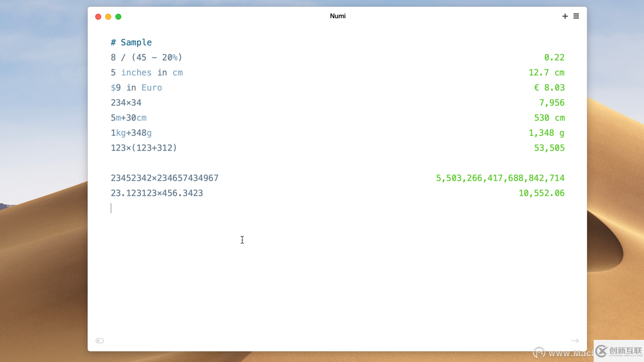This screenshot has height=362, width=644.
Task: Copy the result '12.7 cm'
Action: (546, 72)
